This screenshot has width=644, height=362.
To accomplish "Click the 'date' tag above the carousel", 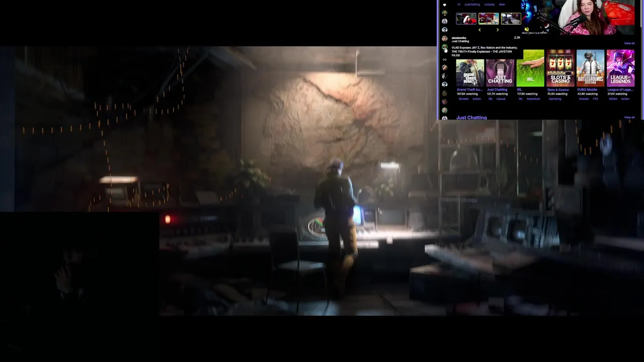I will click(502, 5).
